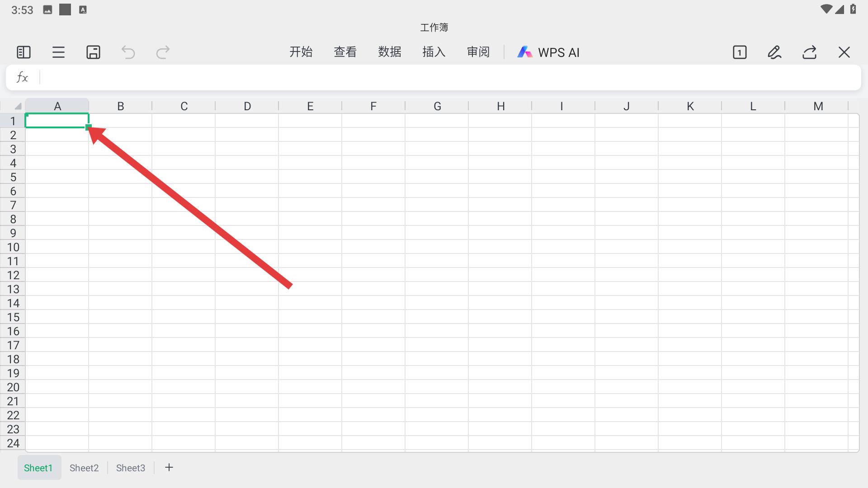The image size is (868, 488).
Task: Tap the pen edit mode icon
Action: [x=774, y=52]
